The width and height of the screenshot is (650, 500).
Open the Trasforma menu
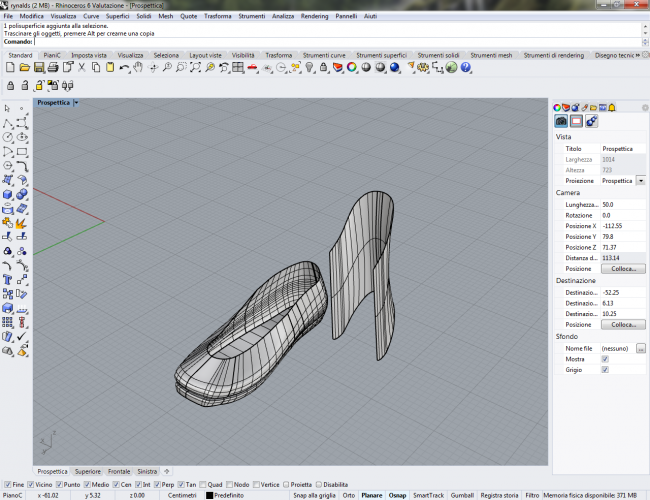point(216,17)
